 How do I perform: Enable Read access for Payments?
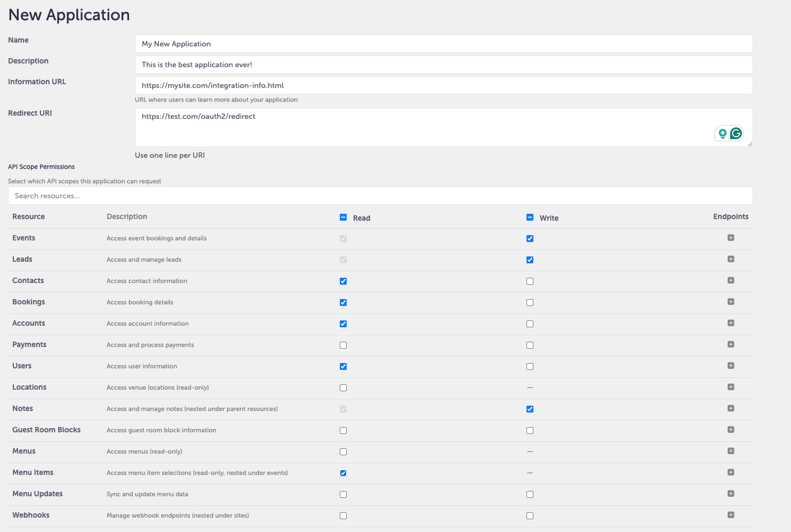click(x=343, y=345)
